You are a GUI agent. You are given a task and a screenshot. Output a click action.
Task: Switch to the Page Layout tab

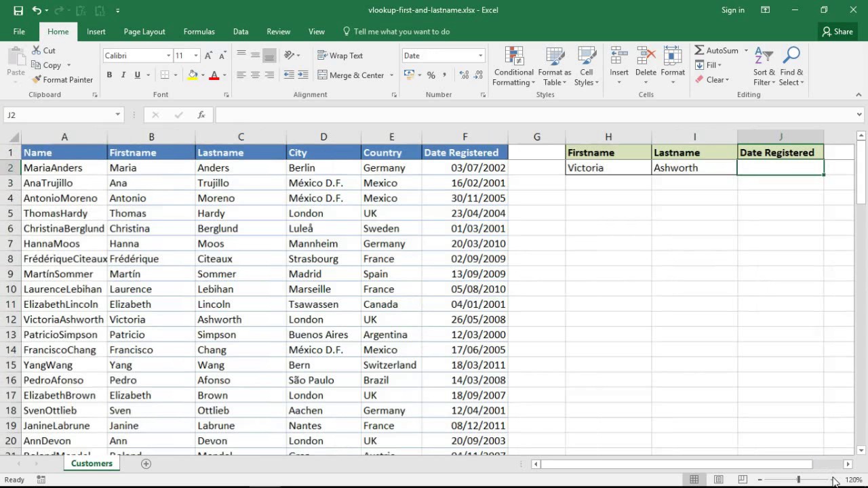point(144,31)
